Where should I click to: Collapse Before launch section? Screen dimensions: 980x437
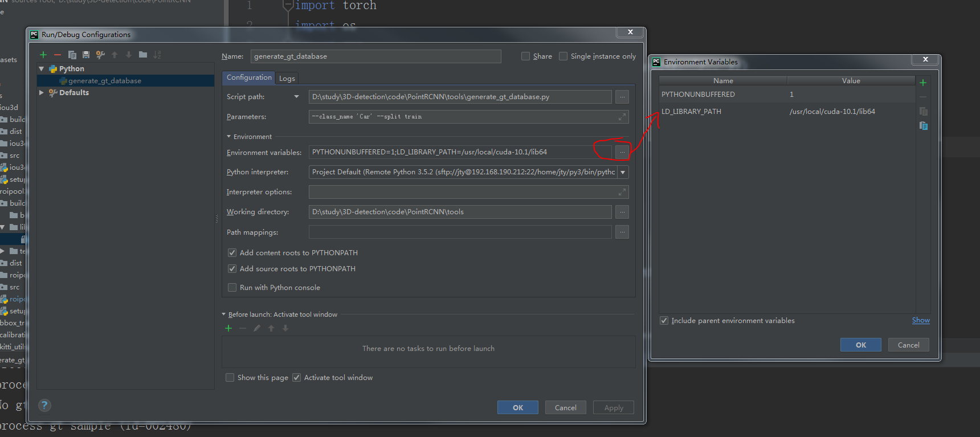[x=224, y=315]
